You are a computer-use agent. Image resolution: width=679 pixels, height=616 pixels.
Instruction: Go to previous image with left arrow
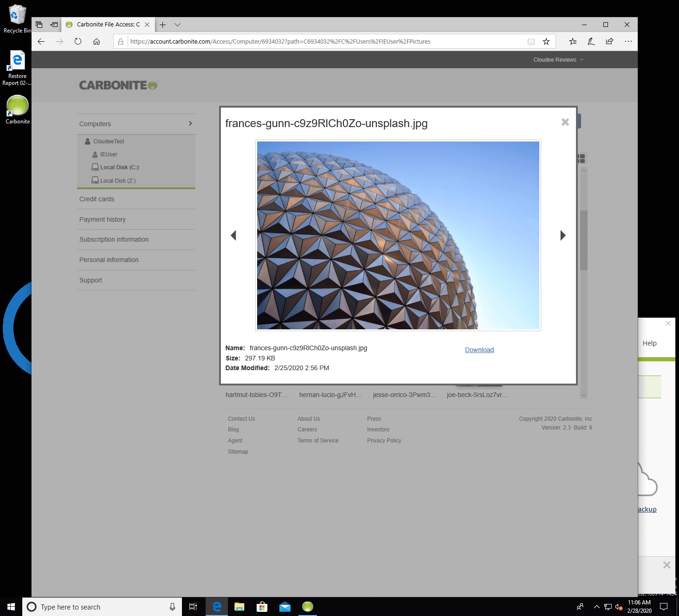pyautogui.click(x=233, y=236)
